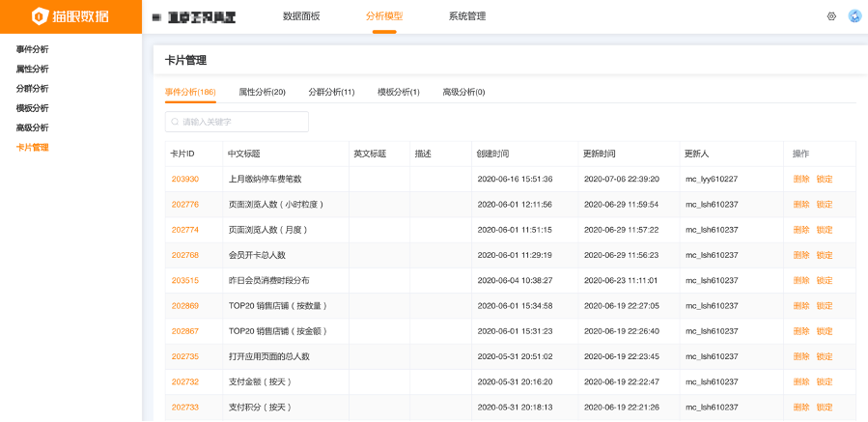Click 锁定 for card 202733
Viewport: 868px width, 422px height.
(825, 408)
